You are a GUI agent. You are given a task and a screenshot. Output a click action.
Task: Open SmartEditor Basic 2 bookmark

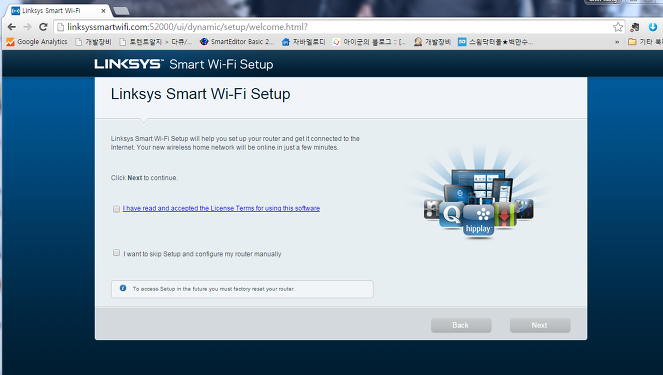(237, 41)
